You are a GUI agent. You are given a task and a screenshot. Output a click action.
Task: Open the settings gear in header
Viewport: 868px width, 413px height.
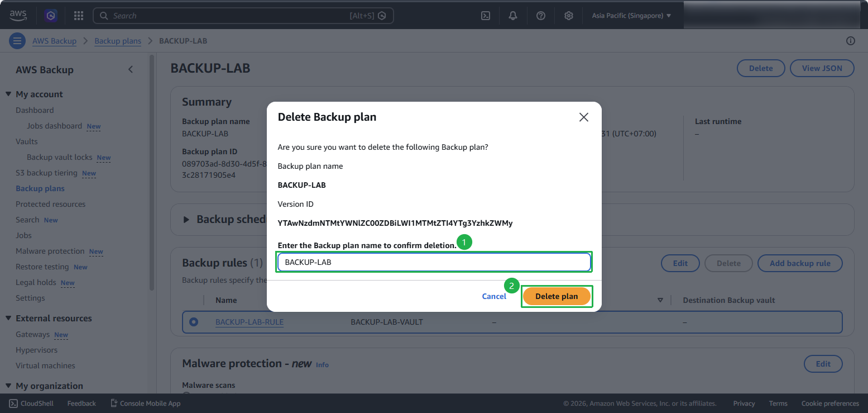[569, 16]
